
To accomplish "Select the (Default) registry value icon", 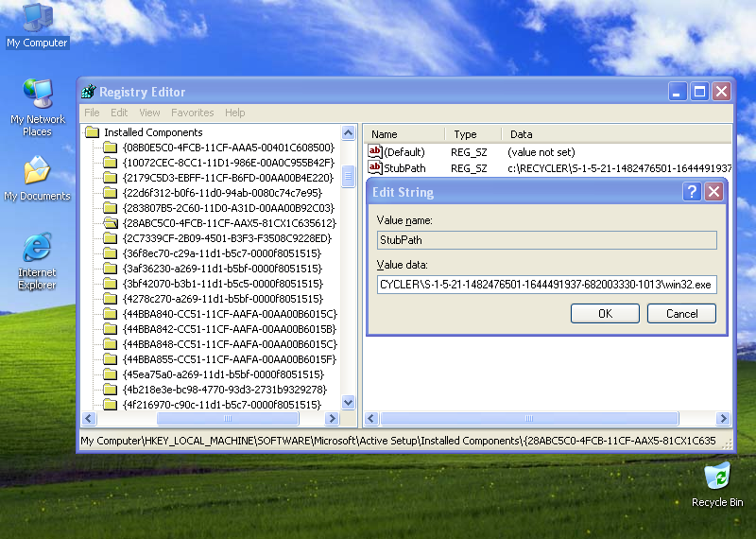I will pyautogui.click(x=375, y=151).
